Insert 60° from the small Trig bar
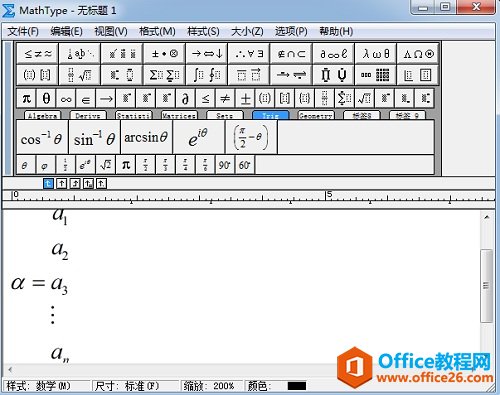Image resolution: width=500 pixels, height=395 pixels. 245,165
